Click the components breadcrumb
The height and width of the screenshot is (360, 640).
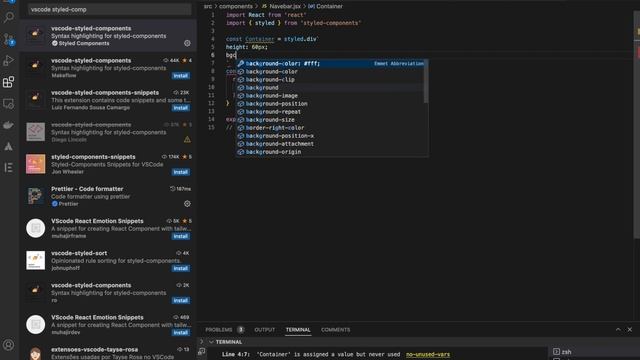coord(236,6)
